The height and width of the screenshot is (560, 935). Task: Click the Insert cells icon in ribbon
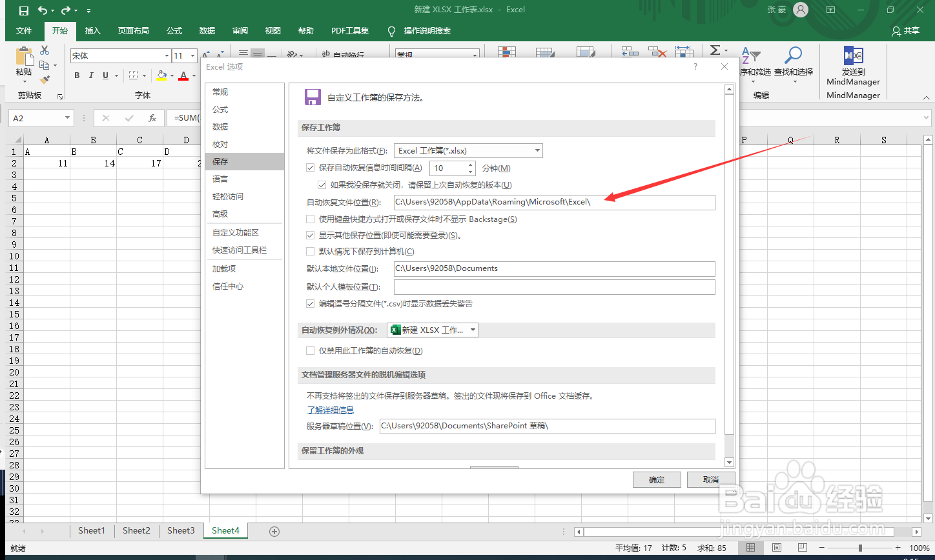coord(629,51)
